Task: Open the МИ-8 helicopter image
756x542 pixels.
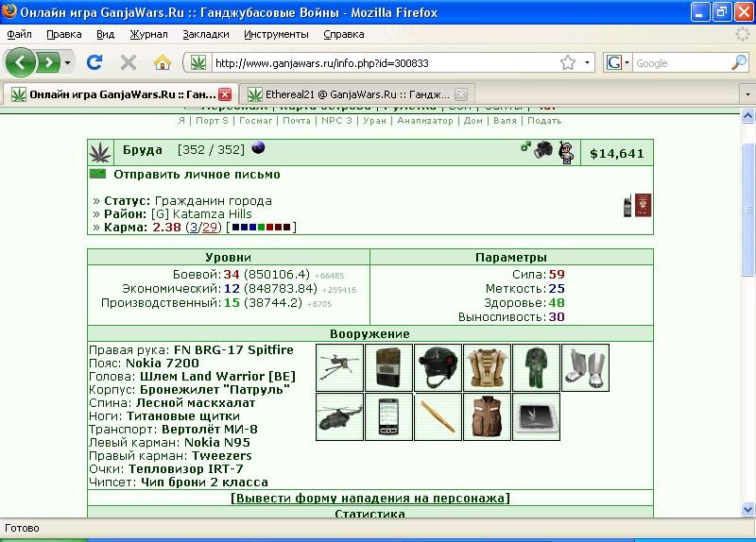Action: pyautogui.click(x=340, y=416)
